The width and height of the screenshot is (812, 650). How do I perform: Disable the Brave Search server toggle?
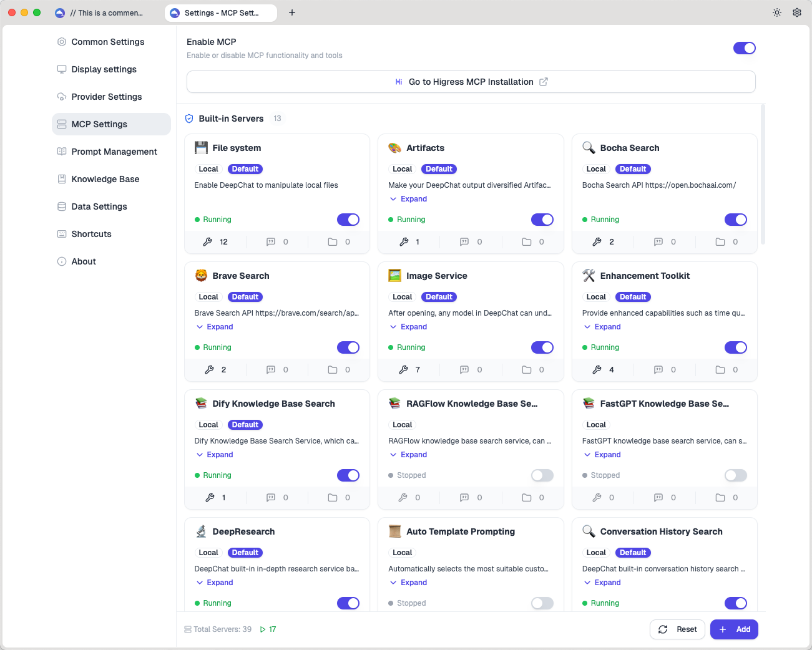click(348, 347)
